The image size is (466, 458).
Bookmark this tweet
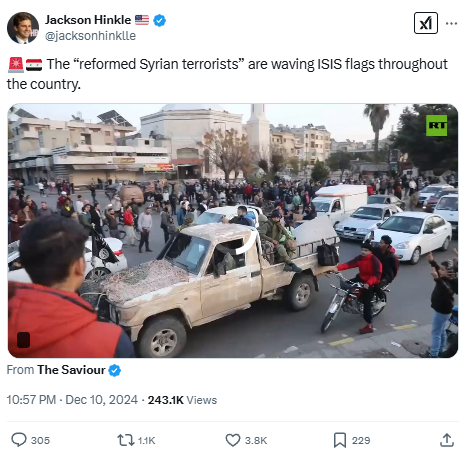point(340,440)
